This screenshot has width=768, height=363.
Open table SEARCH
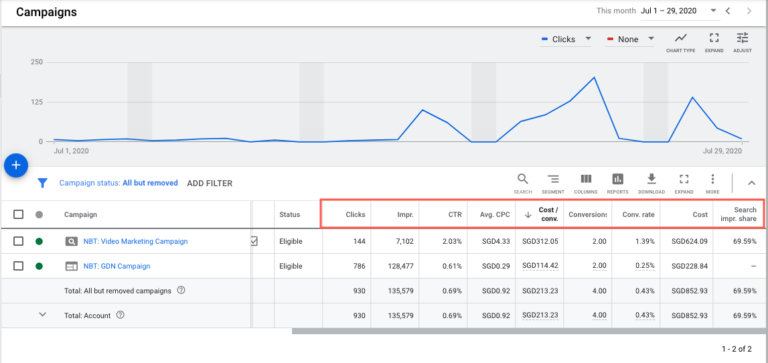pyautogui.click(x=523, y=184)
